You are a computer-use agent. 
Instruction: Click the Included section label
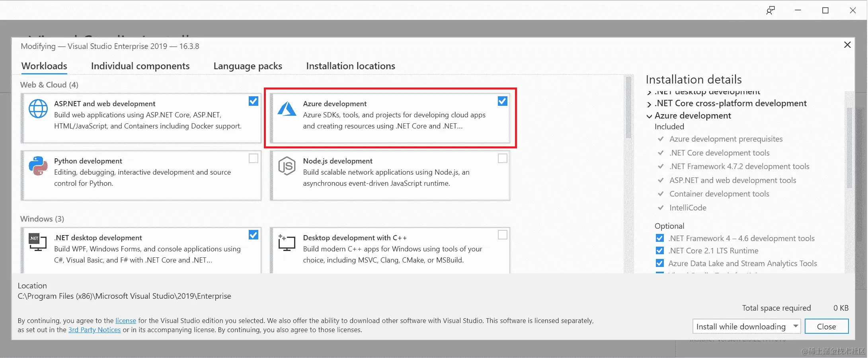click(669, 126)
